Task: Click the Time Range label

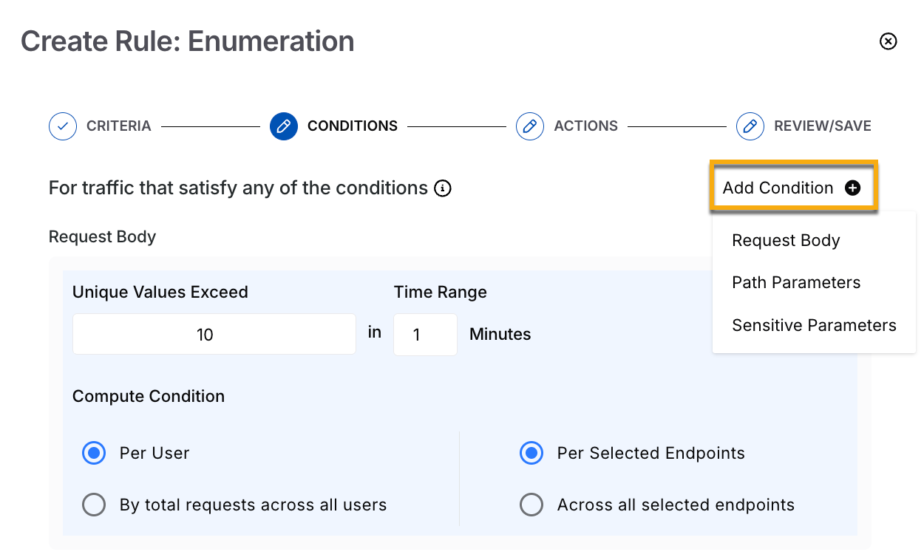Action: tap(441, 293)
